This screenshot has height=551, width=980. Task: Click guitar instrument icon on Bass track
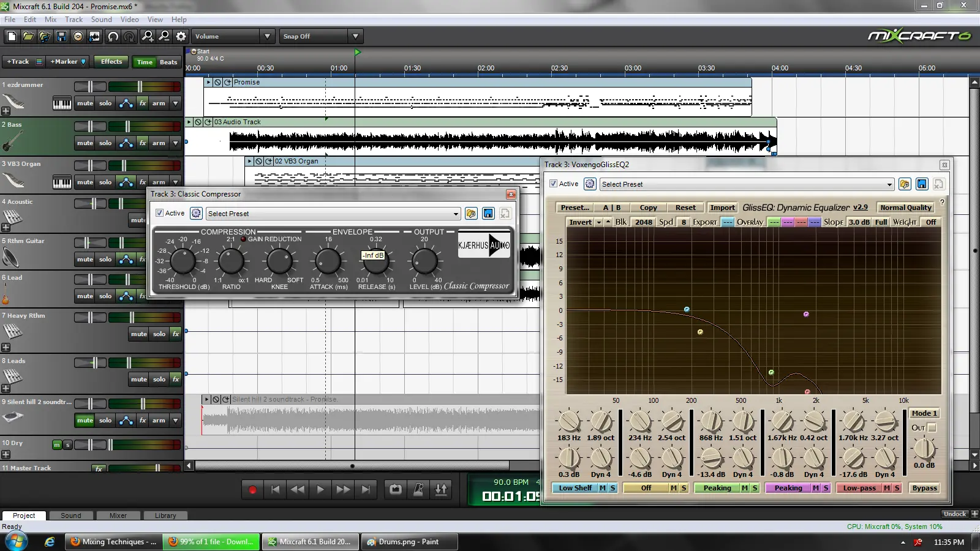click(12, 141)
